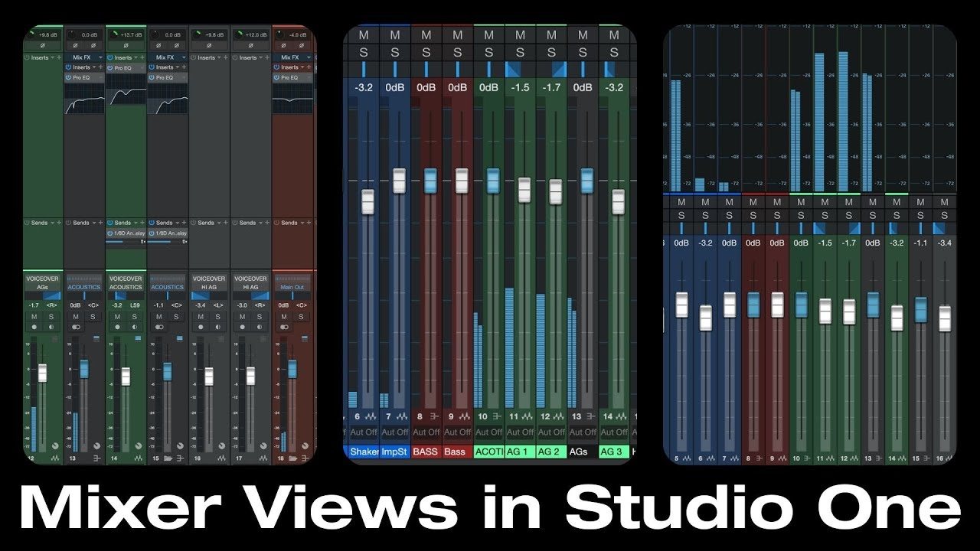Click HI AG output label on left-panel channel 17
Screen dimensions: 980x551
pos(250,287)
